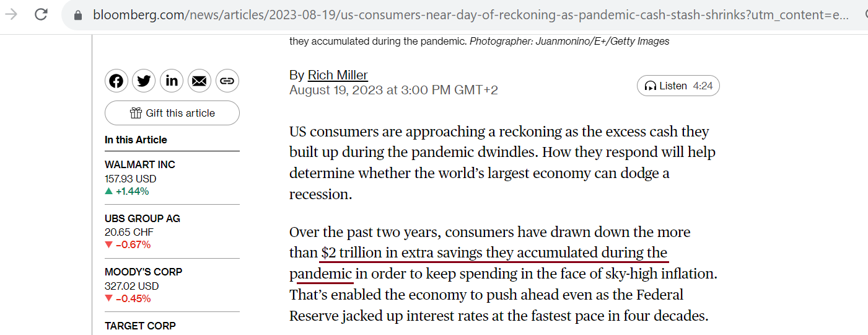Viewport: 868px width, 335px height.
Task: Open MOODY'S CORP stock quote
Action: tap(144, 272)
